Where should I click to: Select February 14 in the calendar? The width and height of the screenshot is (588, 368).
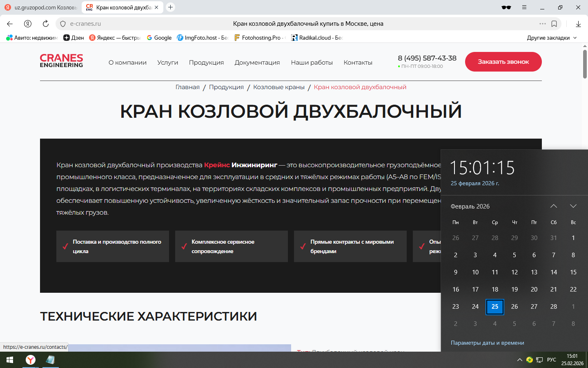coord(554,272)
